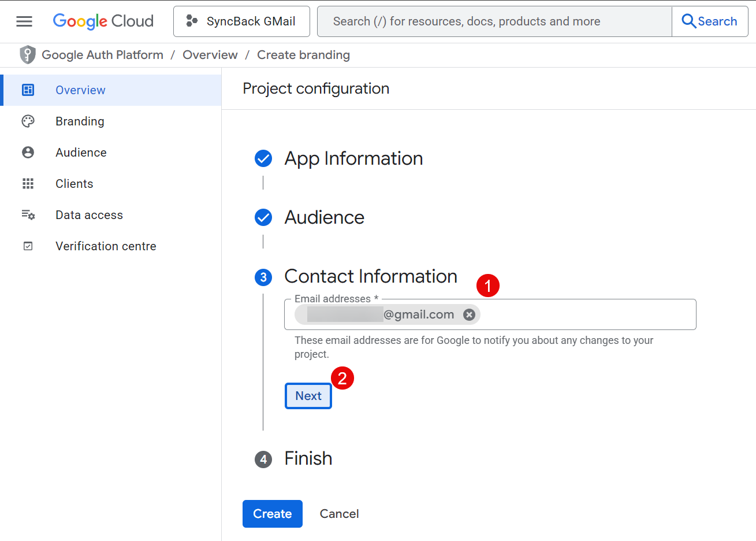Click the Overview dashboard icon in sidebar
Screen dimensions: 756x541
click(x=28, y=90)
